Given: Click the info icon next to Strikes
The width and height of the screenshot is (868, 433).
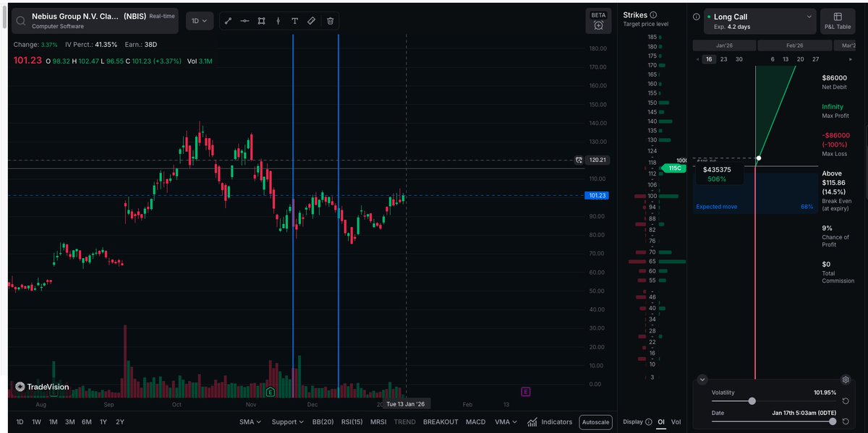Looking at the screenshot, I should (x=653, y=14).
